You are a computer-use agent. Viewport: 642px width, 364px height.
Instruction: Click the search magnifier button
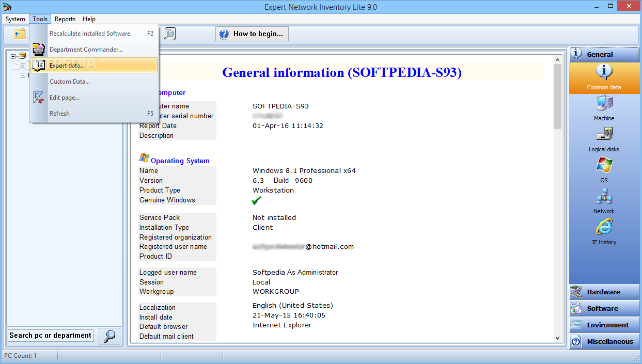[109, 336]
